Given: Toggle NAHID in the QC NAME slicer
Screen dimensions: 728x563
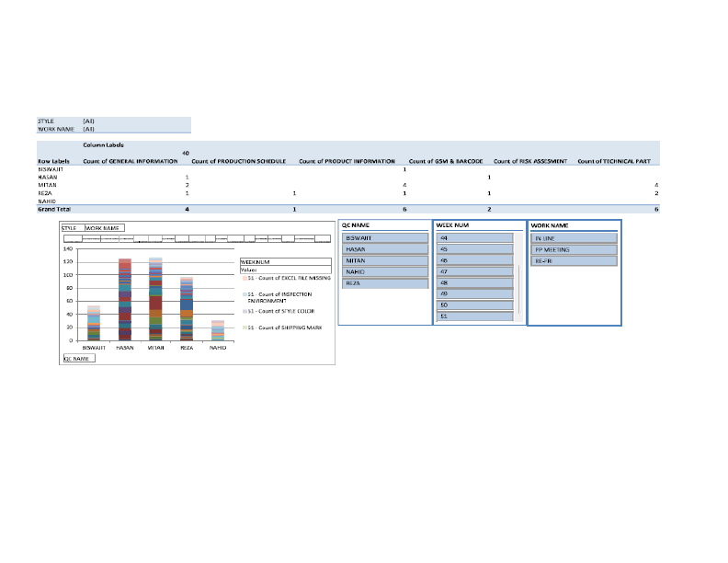Looking at the screenshot, I should point(385,271).
